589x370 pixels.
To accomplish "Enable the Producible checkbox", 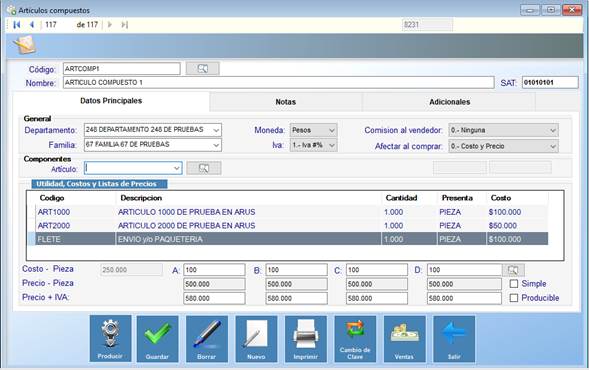I will pyautogui.click(x=513, y=298).
